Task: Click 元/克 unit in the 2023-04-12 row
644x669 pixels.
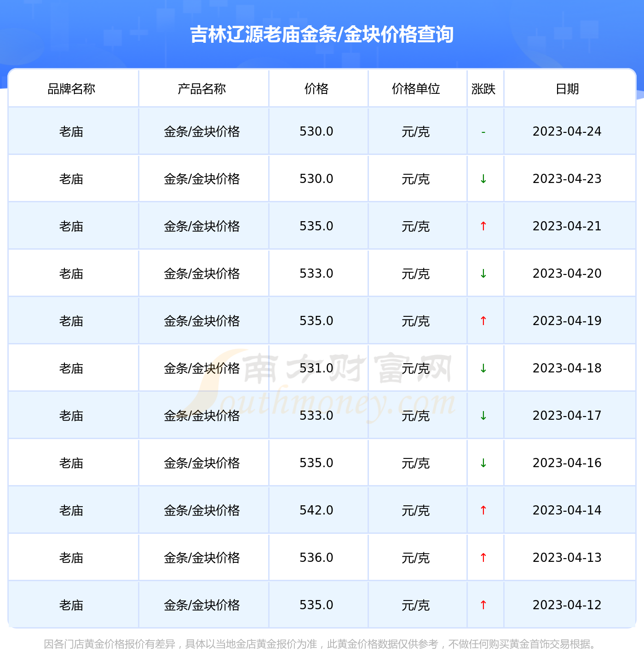Action: point(416,606)
